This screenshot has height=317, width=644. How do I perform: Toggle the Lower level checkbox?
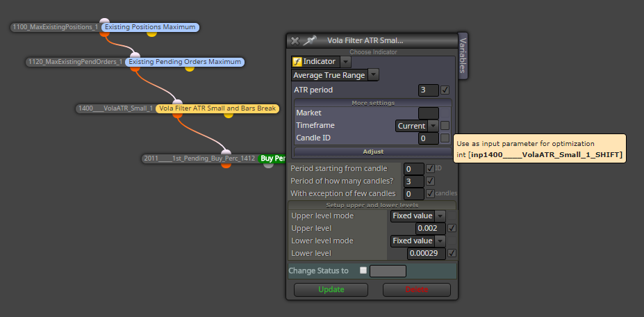[452, 253]
